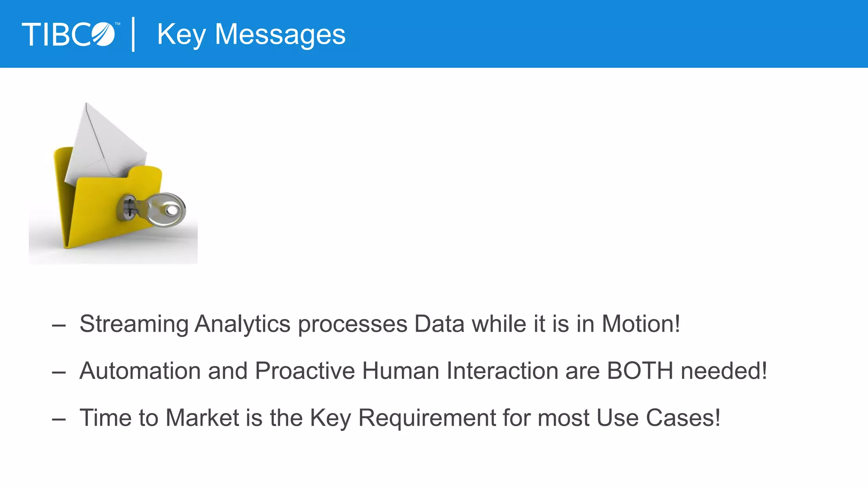Click the word "Requirement" in the third bullet

pyautogui.click(x=427, y=418)
